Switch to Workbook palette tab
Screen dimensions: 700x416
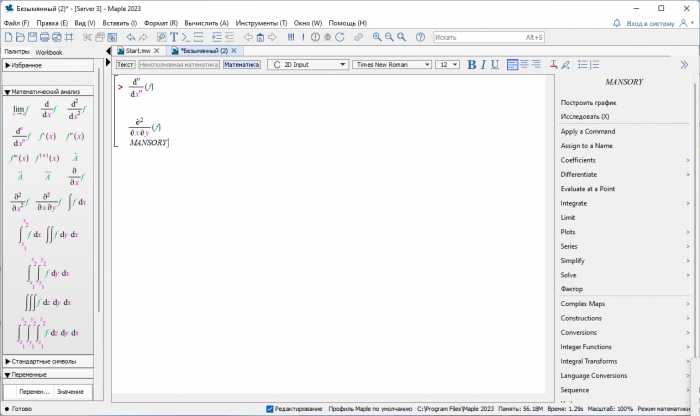[49, 52]
